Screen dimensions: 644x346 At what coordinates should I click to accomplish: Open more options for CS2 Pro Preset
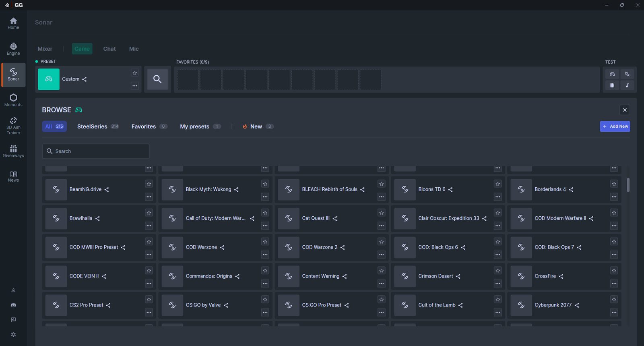(x=149, y=313)
